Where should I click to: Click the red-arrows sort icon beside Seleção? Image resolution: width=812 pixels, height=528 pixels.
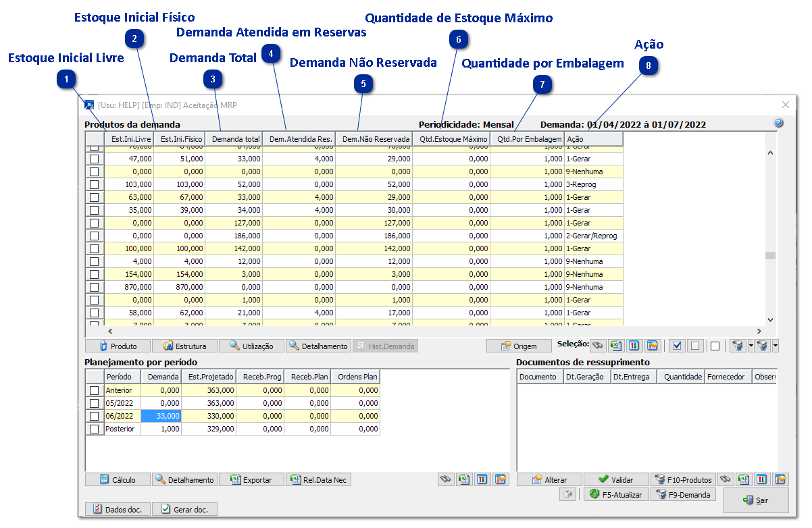pos(634,346)
